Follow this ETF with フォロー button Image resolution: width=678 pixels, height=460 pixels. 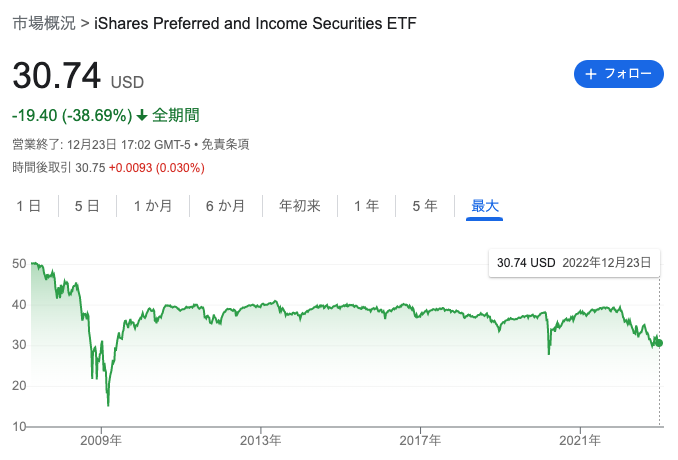click(619, 74)
